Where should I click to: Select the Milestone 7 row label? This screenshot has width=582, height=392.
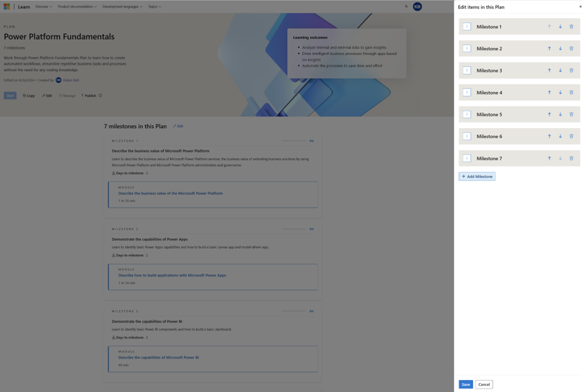point(489,158)
